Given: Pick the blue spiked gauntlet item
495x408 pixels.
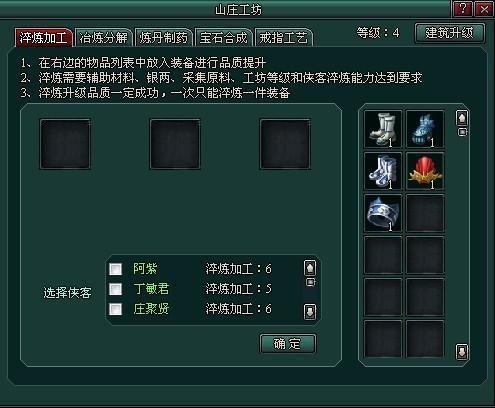Looking at the screenshot, I should [x=425, y=129].
